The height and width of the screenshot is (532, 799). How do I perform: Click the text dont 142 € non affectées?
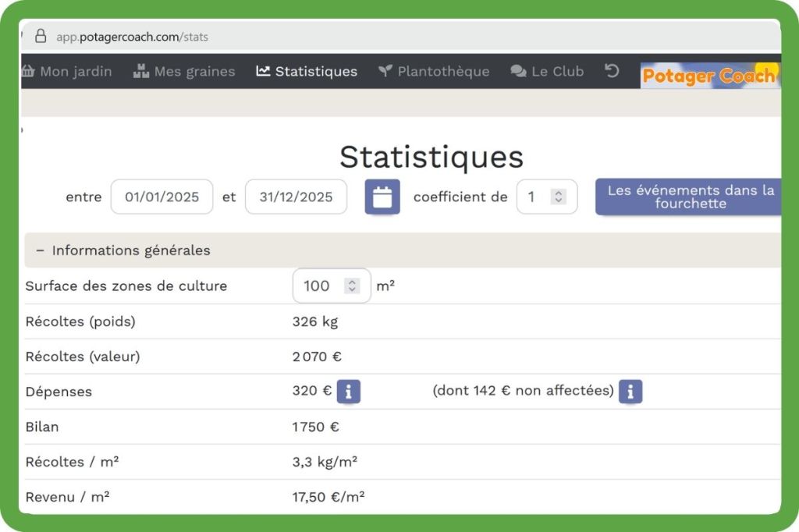[x=524, y=391]
